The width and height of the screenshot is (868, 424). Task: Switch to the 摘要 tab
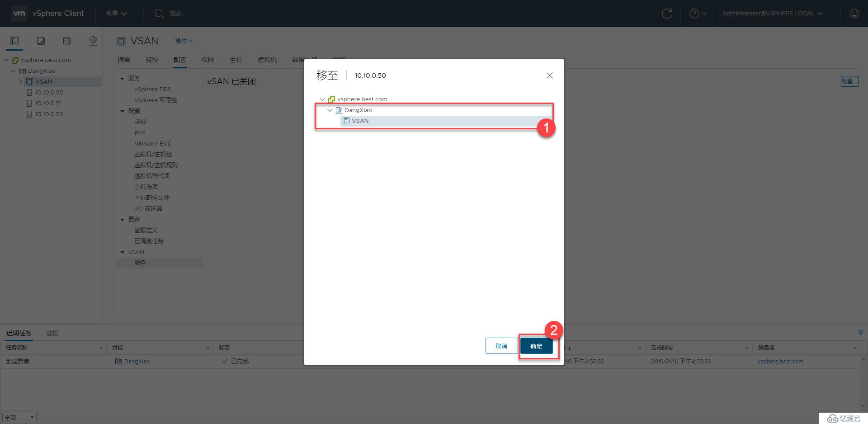coord(123,60)
